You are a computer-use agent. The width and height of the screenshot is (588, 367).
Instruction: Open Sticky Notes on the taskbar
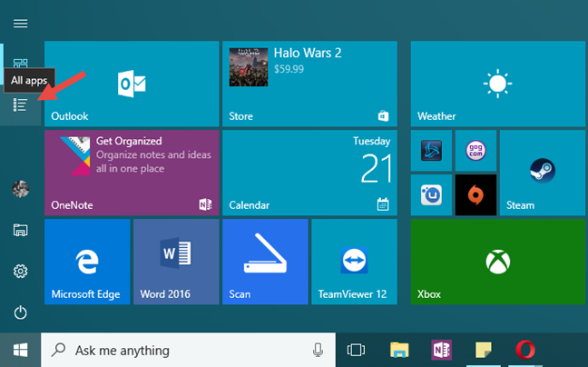(484, 350)
